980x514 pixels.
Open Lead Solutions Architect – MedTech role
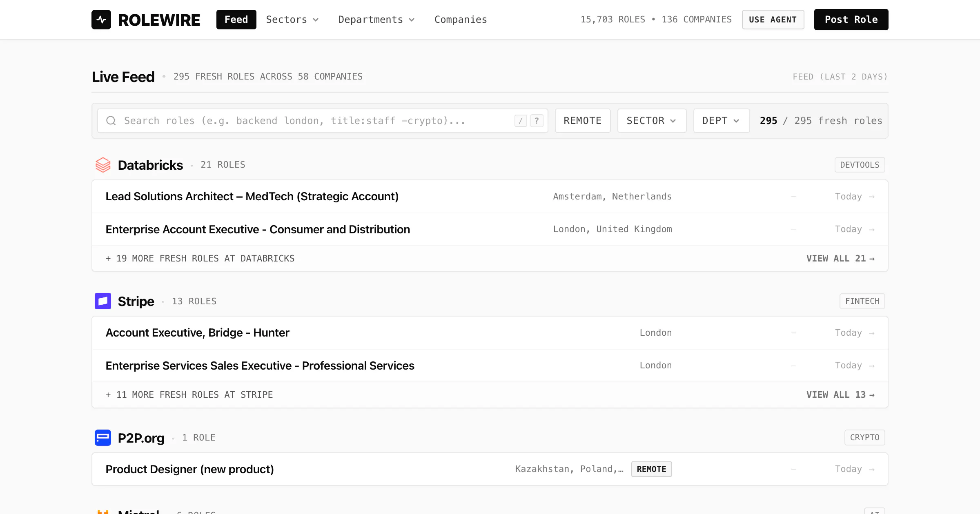pos(490,197)
